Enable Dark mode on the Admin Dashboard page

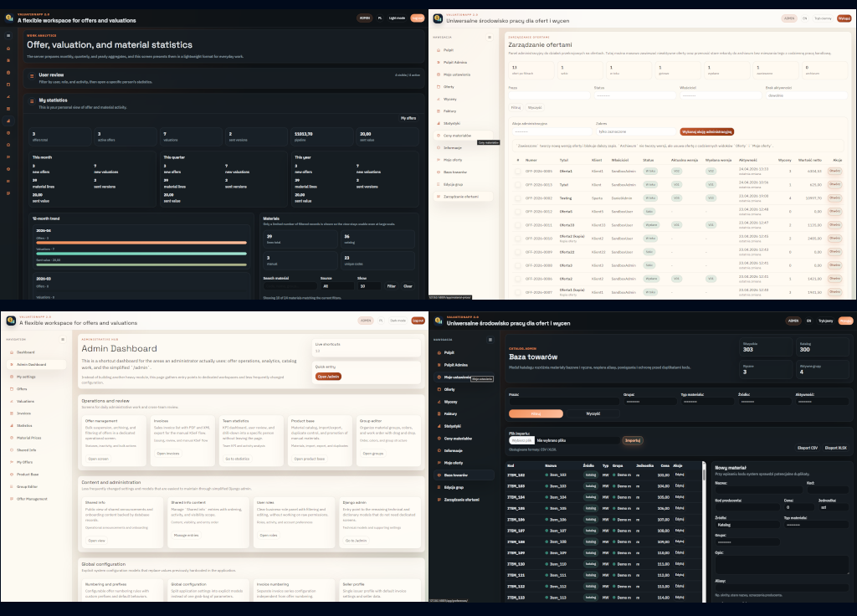pos(398,321)
